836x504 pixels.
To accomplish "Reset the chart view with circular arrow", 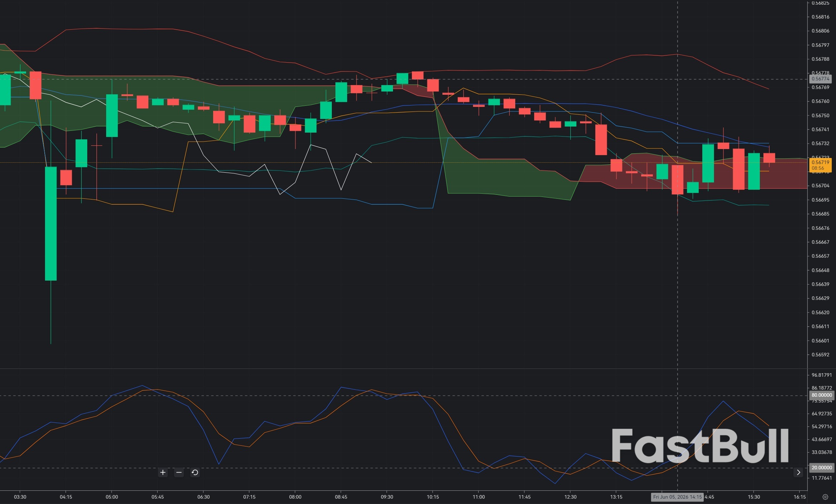I will coord(195,473).
